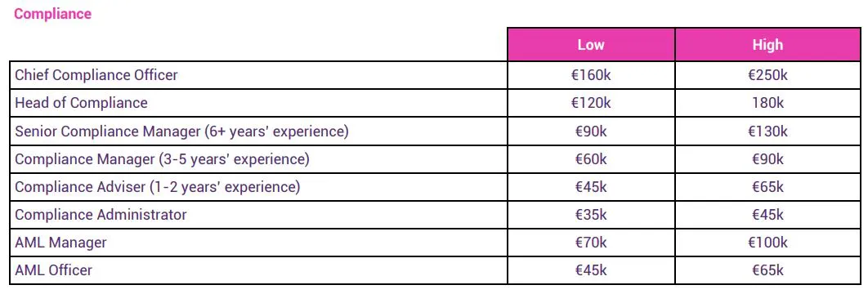
Task: Click the €60k low salary cell
Action: pyautogui.click(x=591, y=159)
